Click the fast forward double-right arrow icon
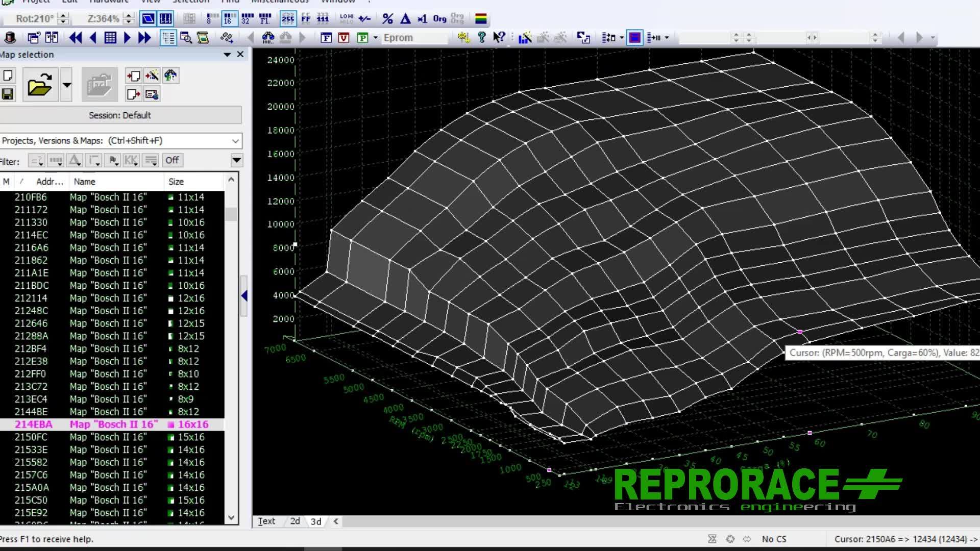The width and height of the screenshot is (980, 551). tap(144, 38)
